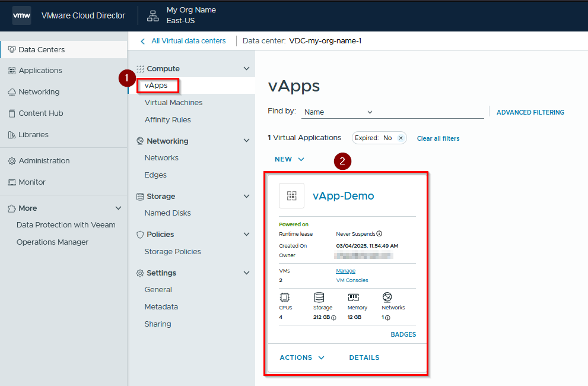Click the Policies shield icon
The width and height of the screenshot is (588, 386).
point(140,235)
